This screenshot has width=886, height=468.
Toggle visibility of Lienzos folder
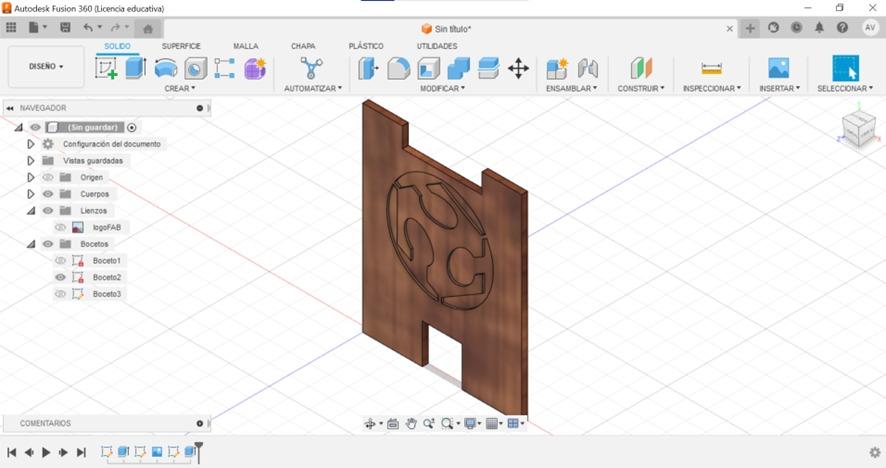pyautogui.click(x=48, y=211)
